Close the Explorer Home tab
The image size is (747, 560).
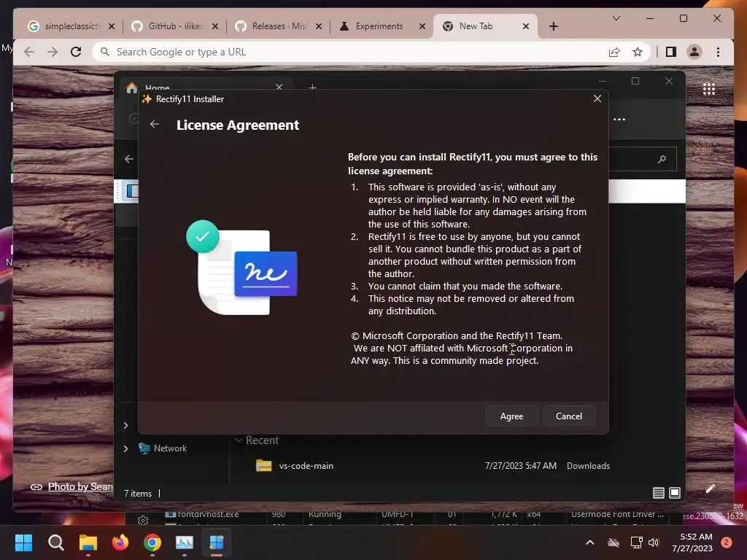coord(279,87)
